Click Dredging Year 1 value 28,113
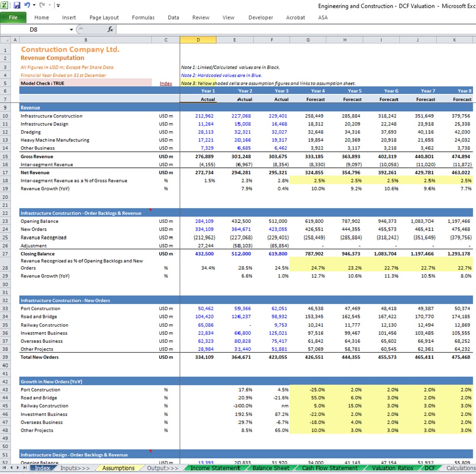Screen dimensions: 476x474 [x=206, y=132]
